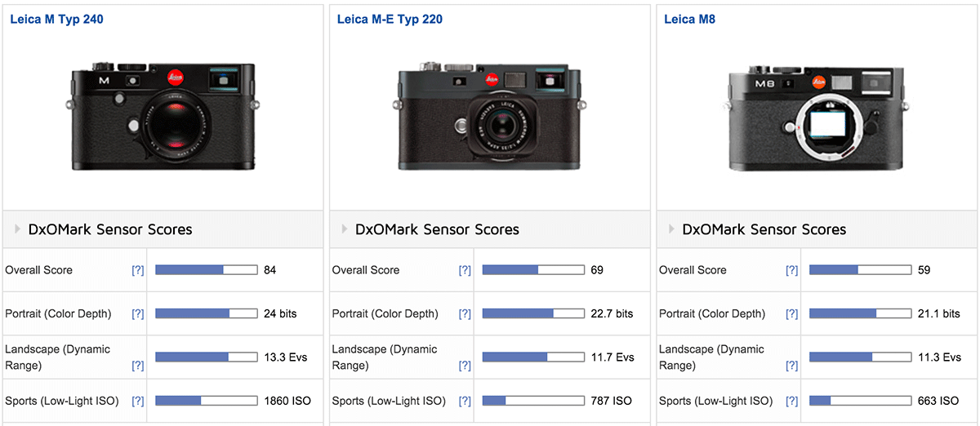Click Sports Low-Light ISO help [?] for M Typ 240
The image size is (980, 426).
(x=137, y=401)
